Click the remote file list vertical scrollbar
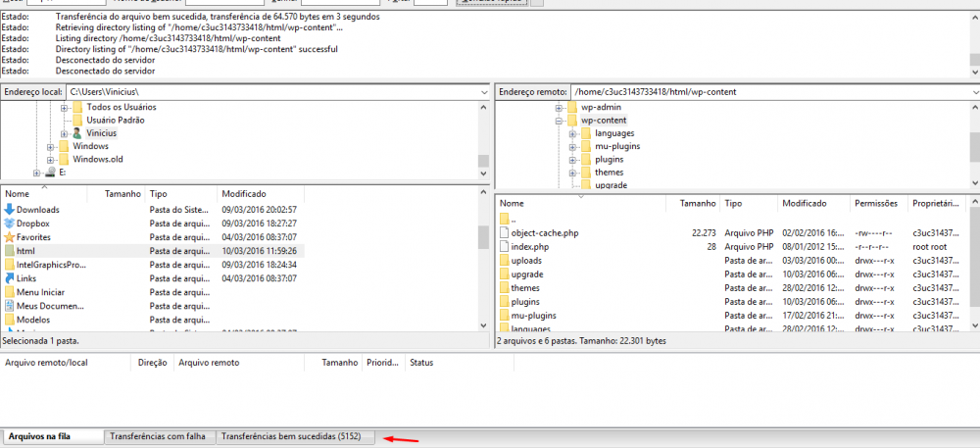980x448 pixels. 973,274
